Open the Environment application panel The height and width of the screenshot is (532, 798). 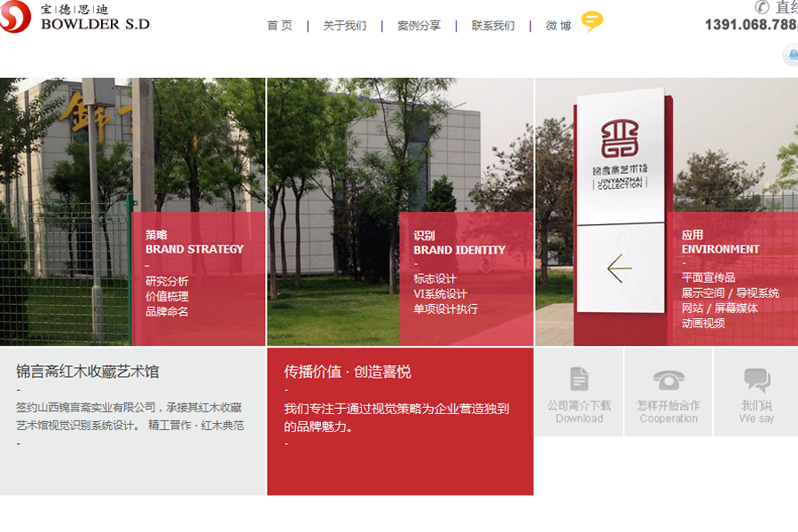733,278
